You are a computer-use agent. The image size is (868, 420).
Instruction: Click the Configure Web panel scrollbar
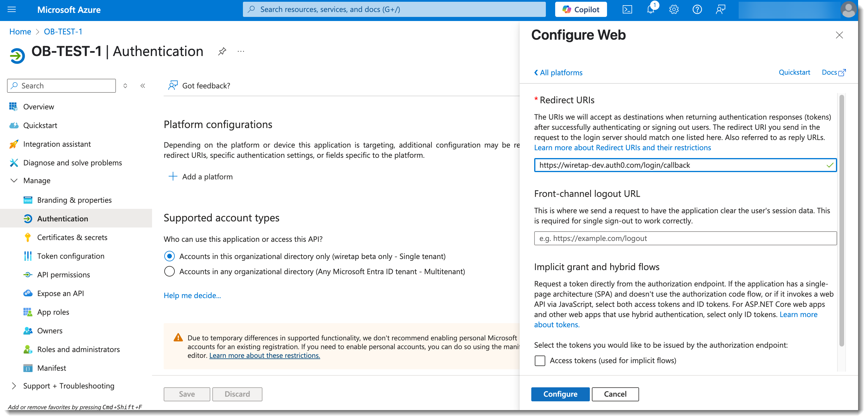point(841,219)
